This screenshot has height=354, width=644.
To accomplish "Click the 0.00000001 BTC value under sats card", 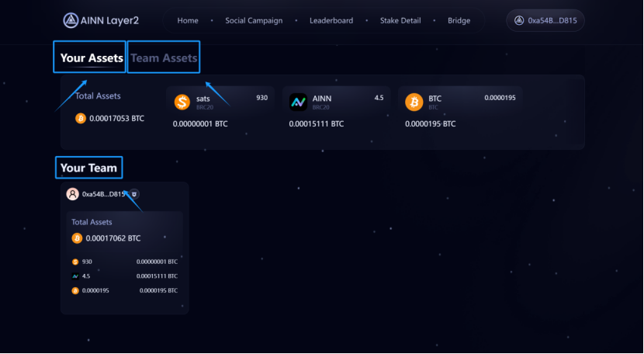I will tap(200, 123).
